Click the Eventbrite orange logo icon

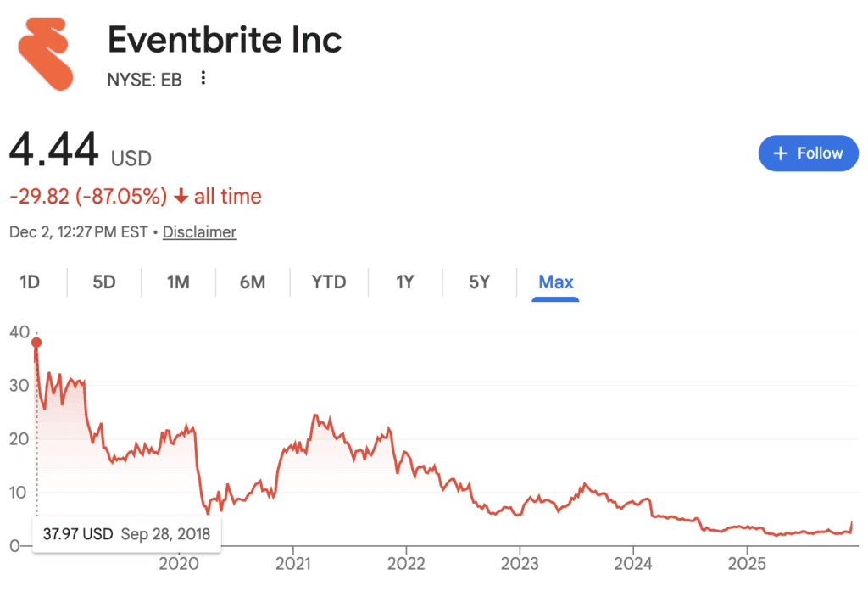[45, 52]
